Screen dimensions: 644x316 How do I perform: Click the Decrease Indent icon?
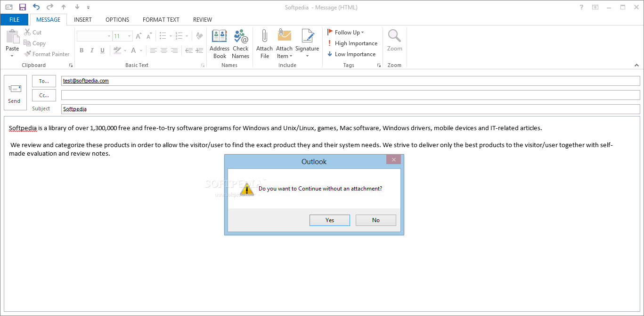tap(188, 50)
